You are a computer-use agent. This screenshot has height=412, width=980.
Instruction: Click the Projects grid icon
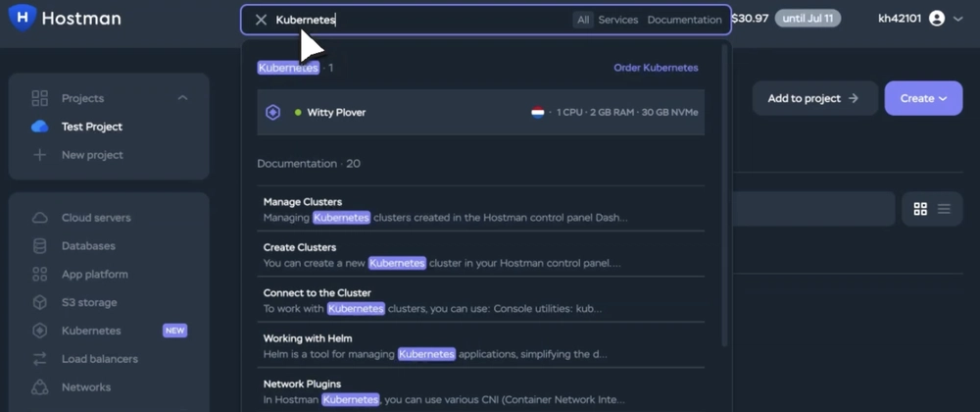40,98
